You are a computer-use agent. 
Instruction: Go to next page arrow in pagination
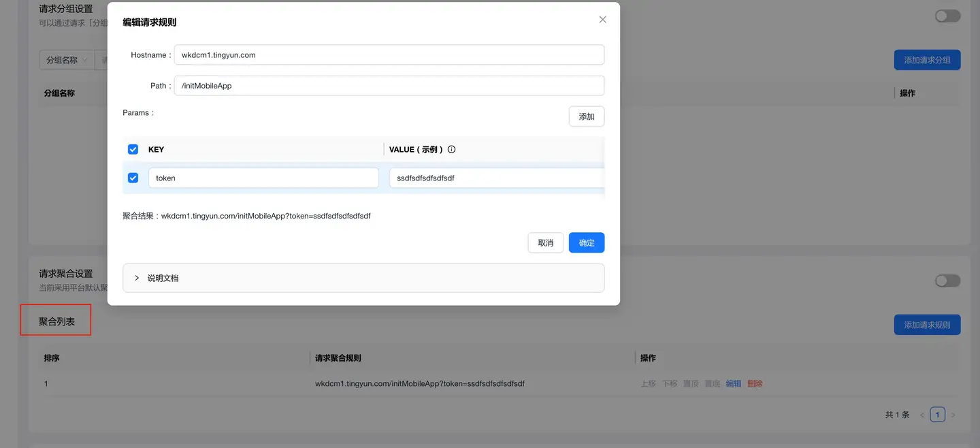click(953, 415)
